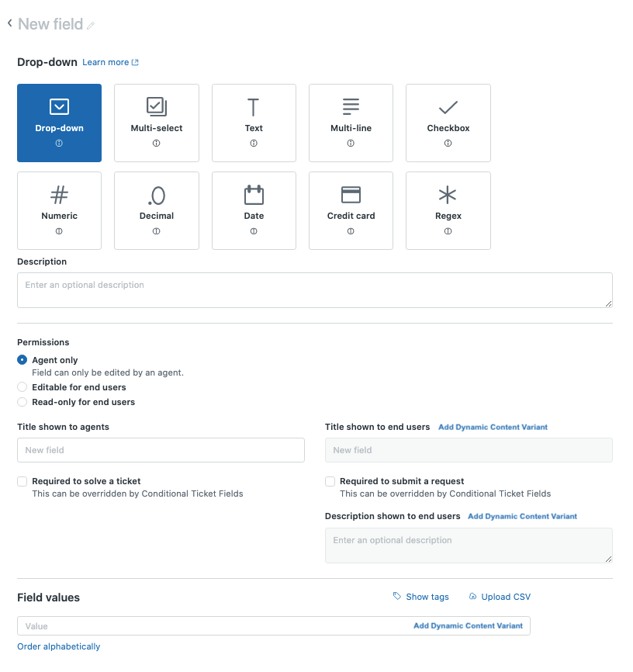Select the Checkbox field type icon
Screen dimensions: 633x672
(x=448, y=108)
